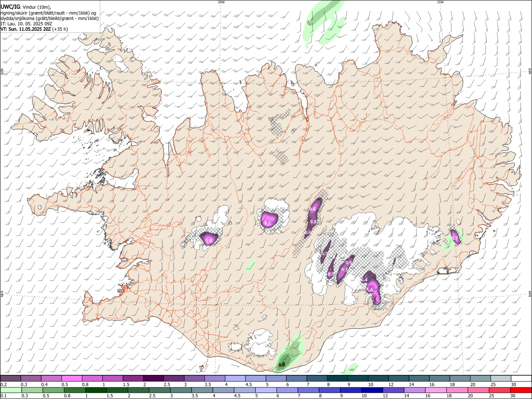The height and width of the screenshot is (399, 532).
Task: Select upper legend swatch between 2 and 2.5
Action: coord(153,379)
